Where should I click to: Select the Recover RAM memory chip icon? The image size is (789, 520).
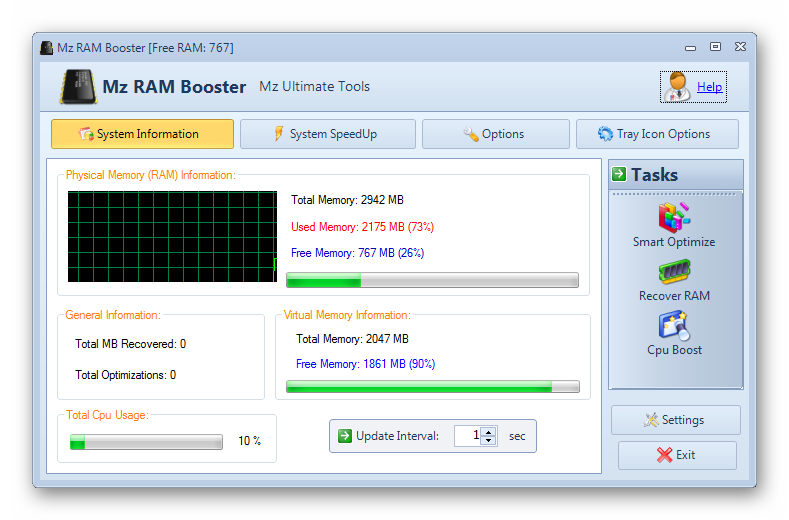coord(674,272)
